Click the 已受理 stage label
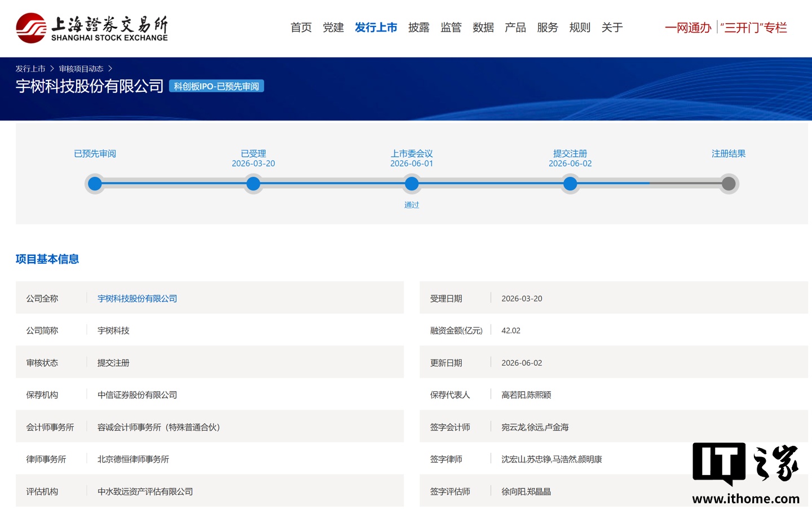This screenshot has height=514, width=812. click(x=253, y=154)
